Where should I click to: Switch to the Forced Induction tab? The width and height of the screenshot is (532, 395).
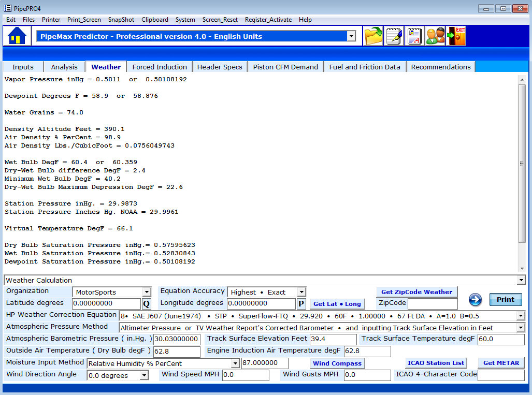(x=159, y=66)
